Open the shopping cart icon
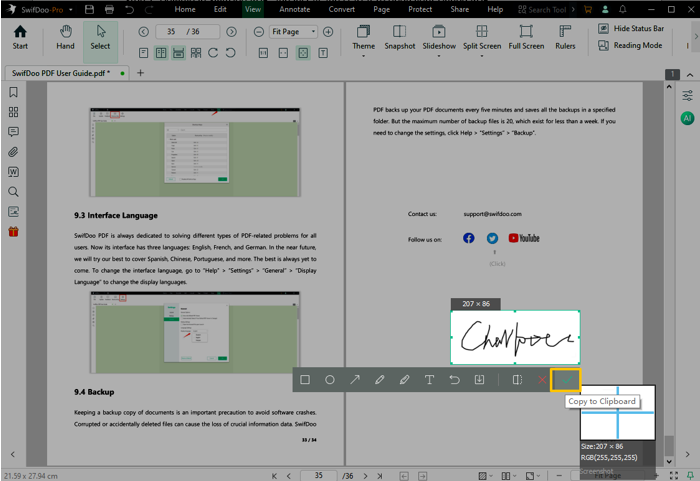This screenshot has height=481, width=700. (588, 9)
